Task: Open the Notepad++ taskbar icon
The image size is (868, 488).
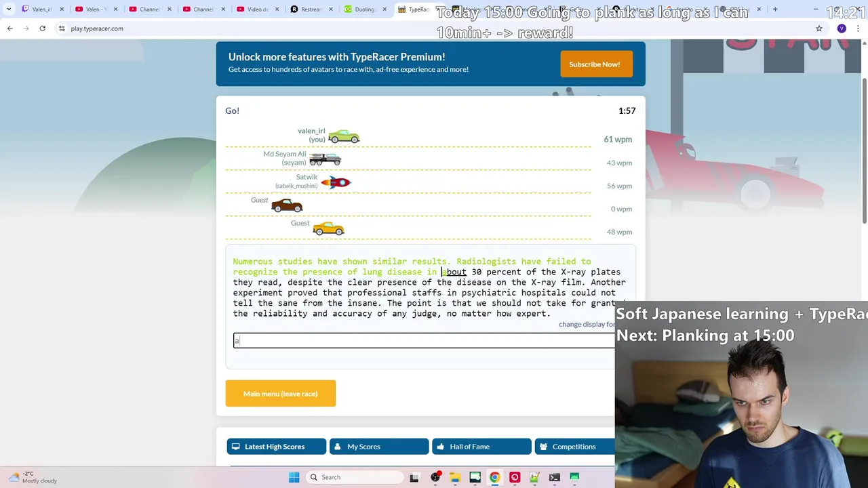Action: (534, 477)
